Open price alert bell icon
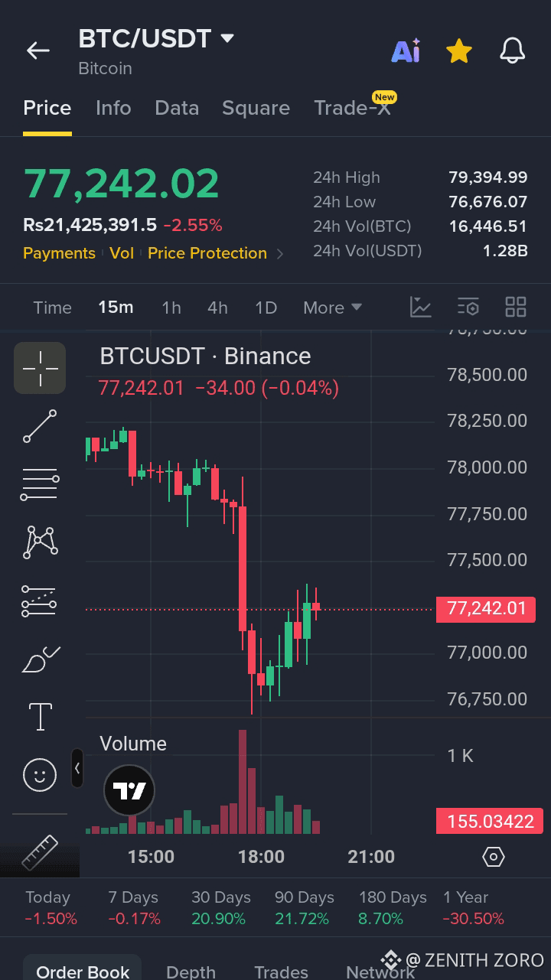The height and width of the screenshot is (980, 551). coord(513,51)
